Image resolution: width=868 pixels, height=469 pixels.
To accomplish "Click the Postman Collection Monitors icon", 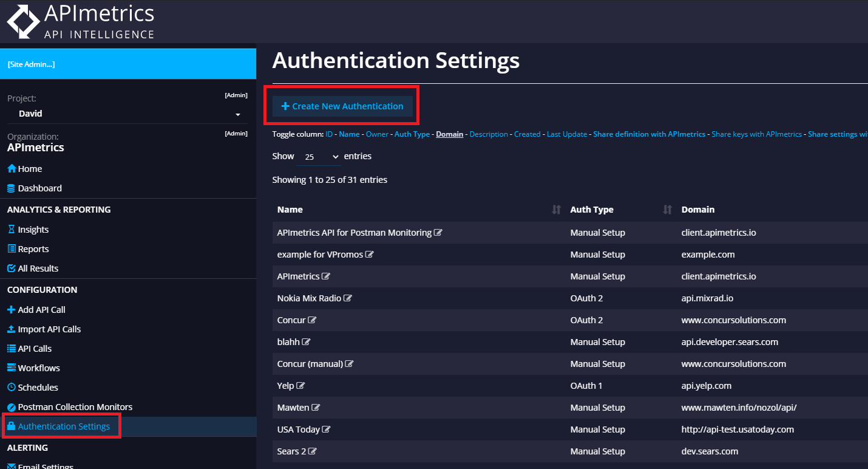I will 11,407.
